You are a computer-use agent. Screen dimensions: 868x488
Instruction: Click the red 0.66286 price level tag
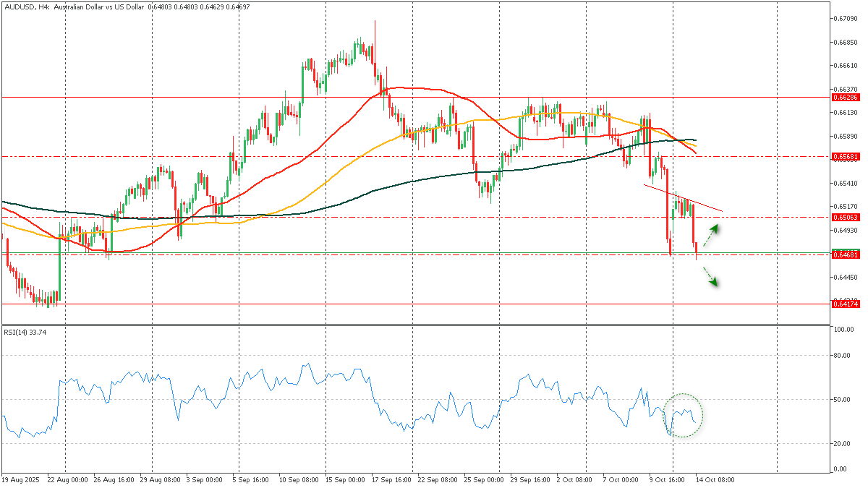(845, 97)
